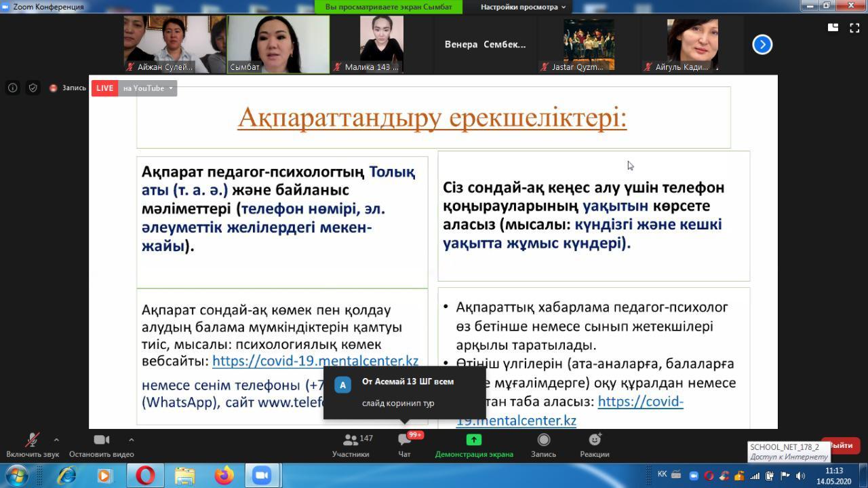The image size is (868, 488).
Task: Open the Chat panel
Action: (x=405, y=440)
